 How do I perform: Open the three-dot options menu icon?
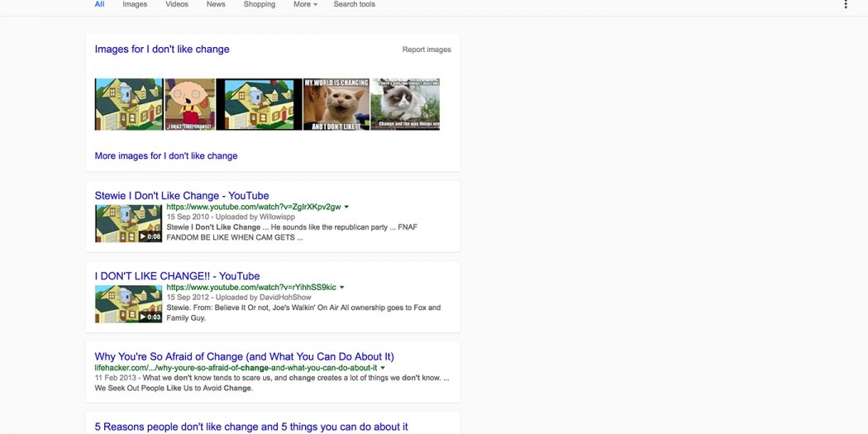[x=846, y=4]
